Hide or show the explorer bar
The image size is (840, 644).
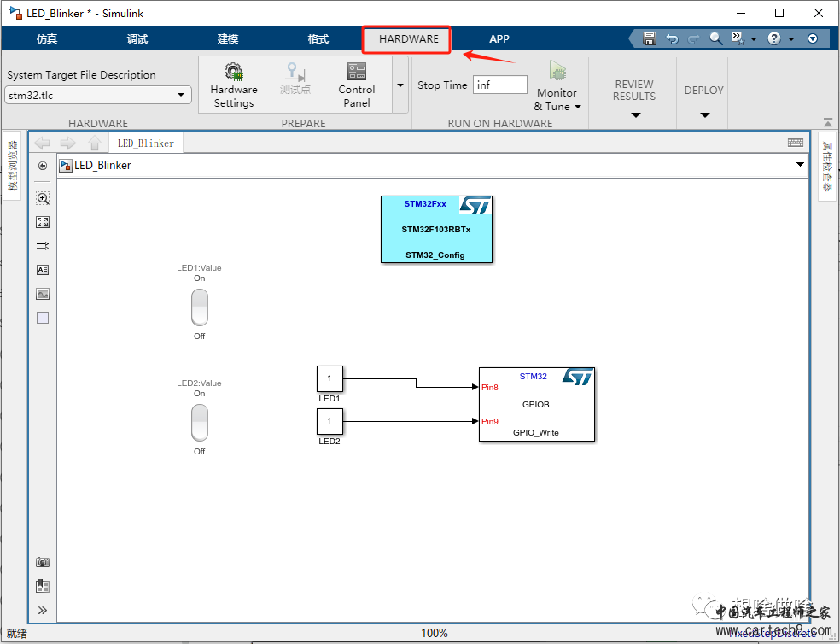click(x=43, y=166)
